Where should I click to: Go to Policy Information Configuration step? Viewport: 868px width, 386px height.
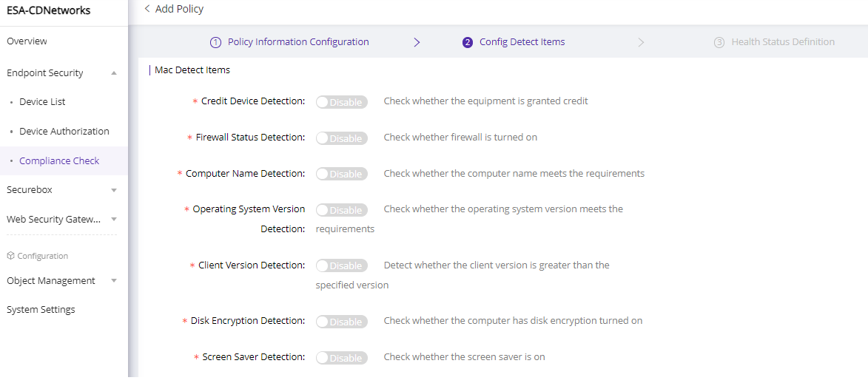[298, 42]
